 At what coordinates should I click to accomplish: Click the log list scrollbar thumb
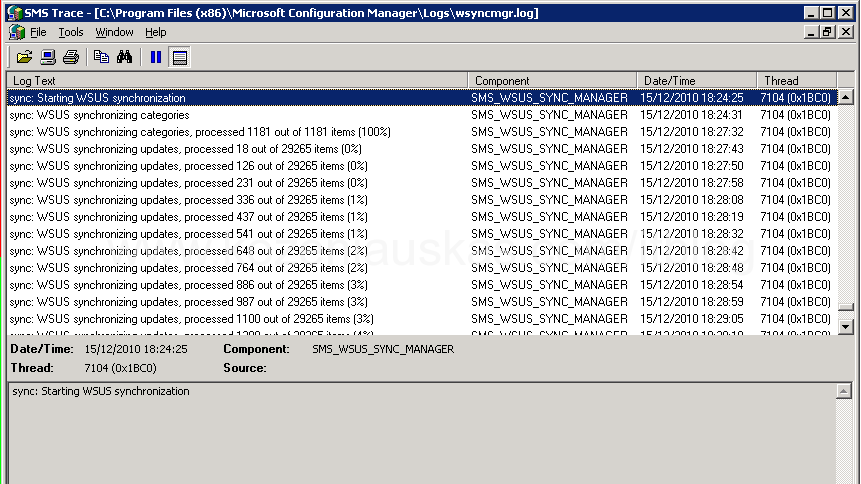(846, 307)
